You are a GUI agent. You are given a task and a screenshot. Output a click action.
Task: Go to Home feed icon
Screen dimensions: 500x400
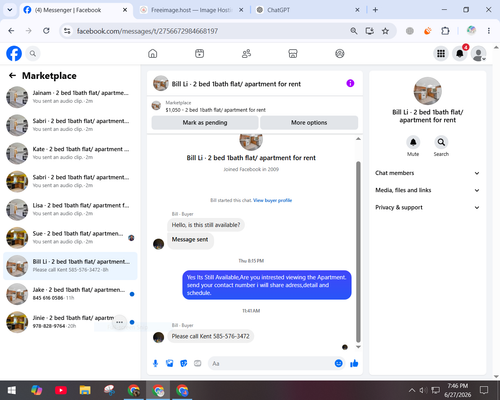153,53
